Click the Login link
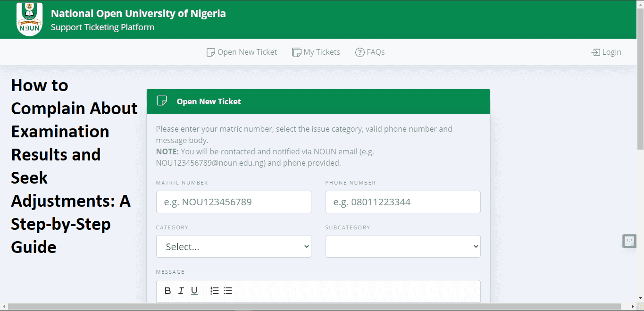This screenshot has width=644, height=311. [x=606, y=52]
